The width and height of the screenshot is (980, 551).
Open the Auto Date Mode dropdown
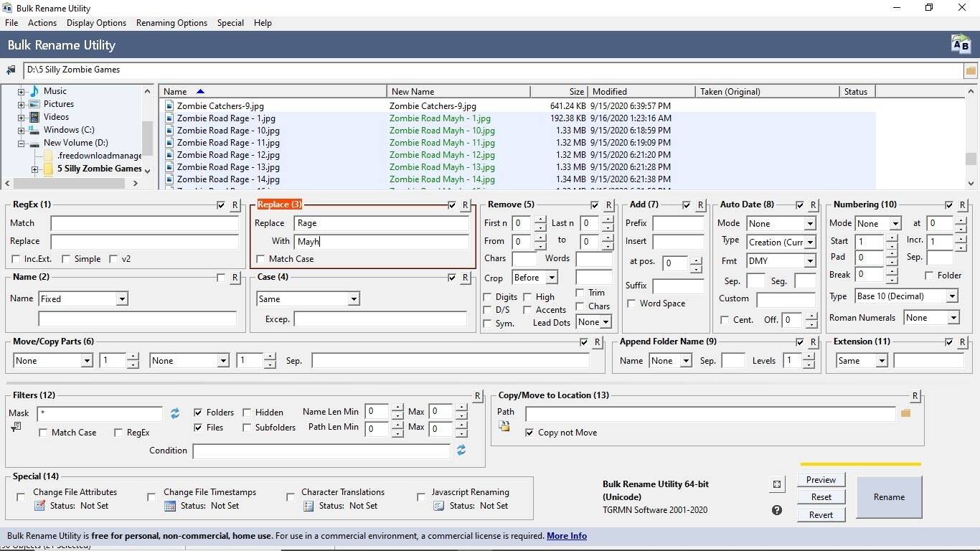[x=781, y=224]
